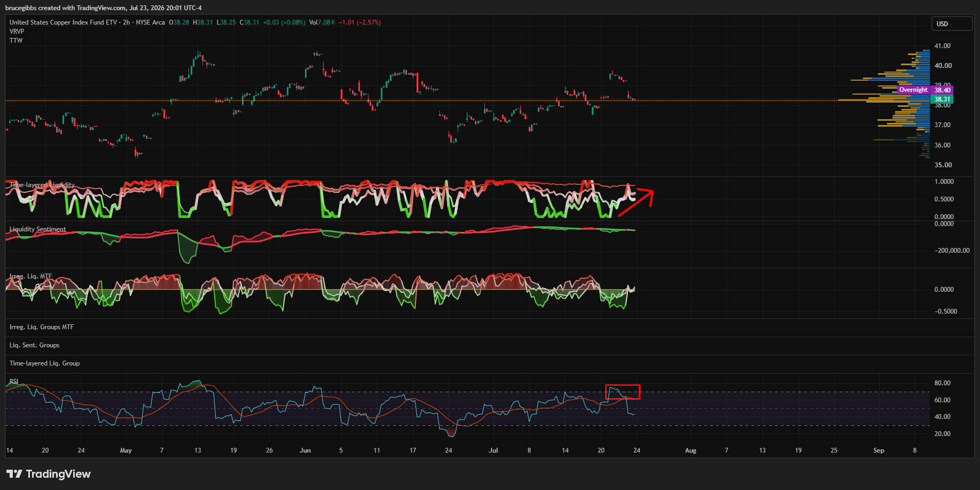Click the brucegibbs created with TradingView.com header
The image size is (980, 490).
(x=104, y=8)
